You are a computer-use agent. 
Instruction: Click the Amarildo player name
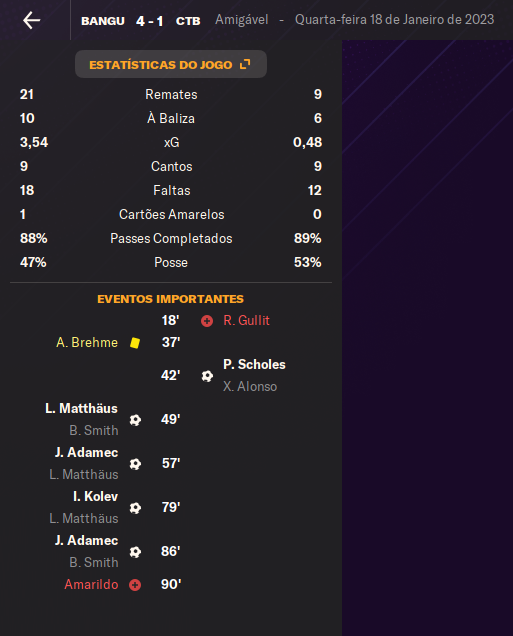coord(91,584)
